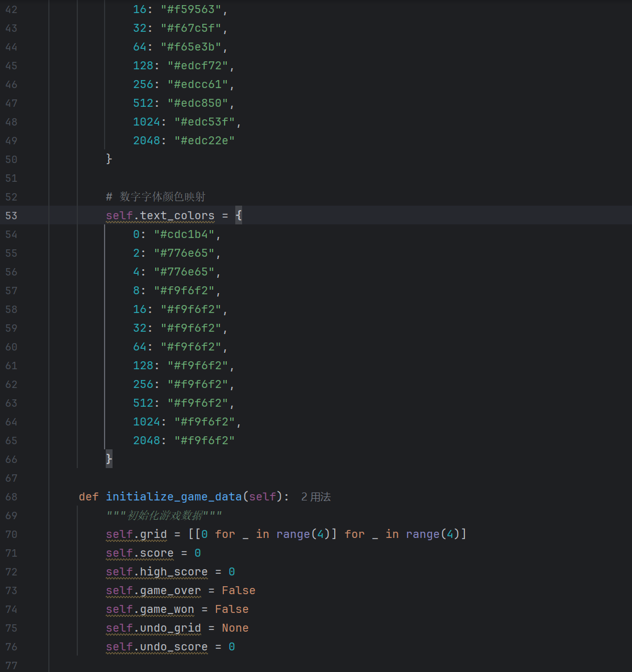Place cursor on the opening brace after text_colors
Screen dimensions: 632x672
coord(239,216)
